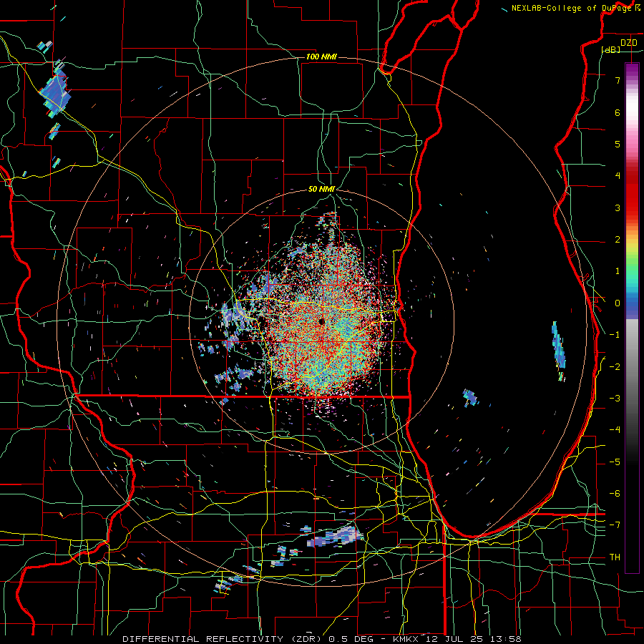Click the 3 value on the ZDR scale
644x644 pixels.
coord(618,208)
